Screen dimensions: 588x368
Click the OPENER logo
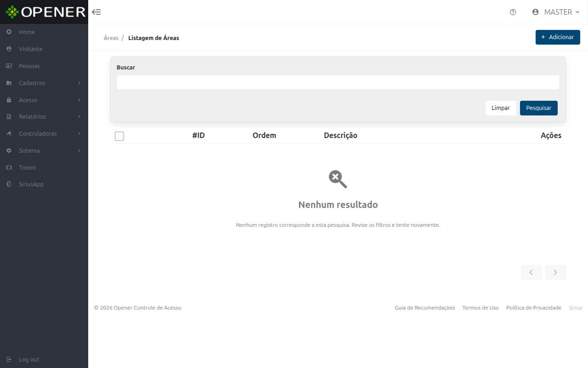[45, 12]
